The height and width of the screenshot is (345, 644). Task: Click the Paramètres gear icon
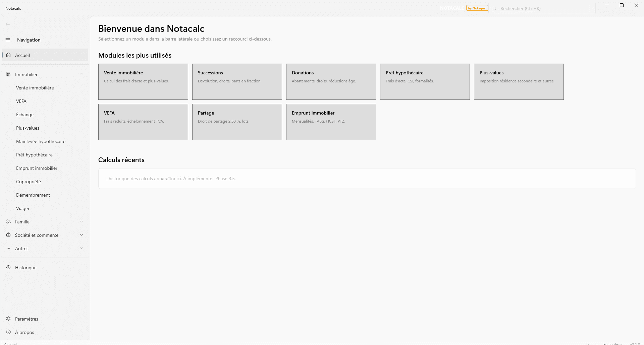(x=8, y=319)
